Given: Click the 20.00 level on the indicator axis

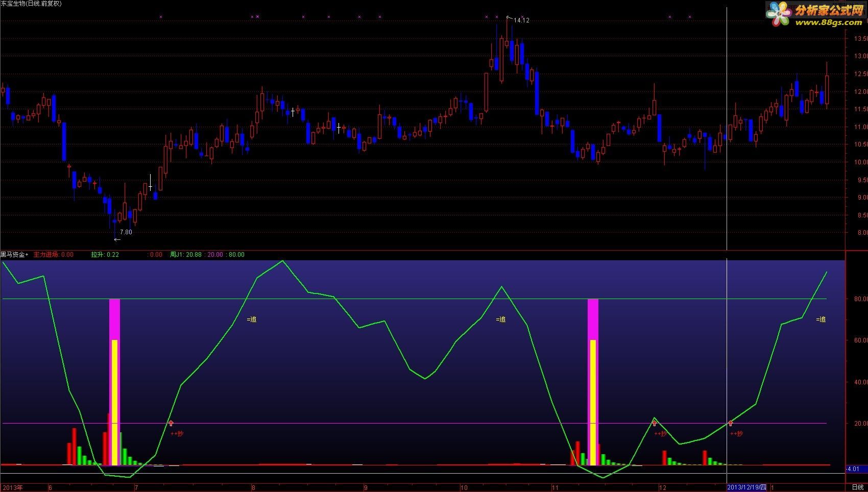Looking at the screenshot, I should point(860,424).
